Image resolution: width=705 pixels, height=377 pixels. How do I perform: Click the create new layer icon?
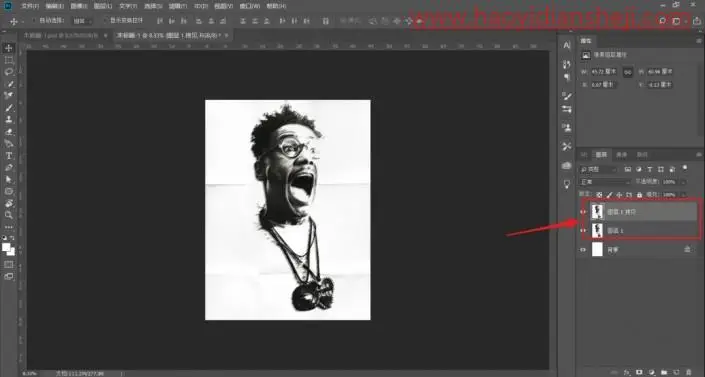click(x=676, y=373)
